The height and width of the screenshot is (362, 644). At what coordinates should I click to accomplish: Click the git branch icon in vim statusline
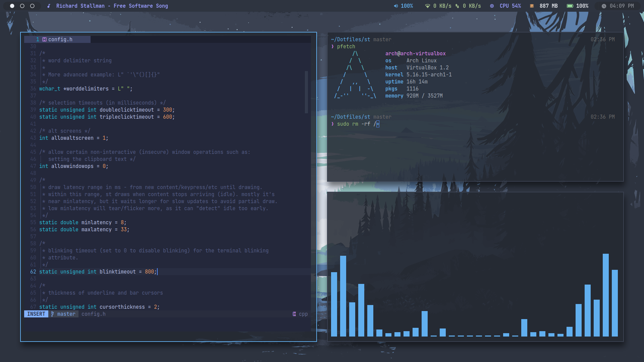pos(53,314)
